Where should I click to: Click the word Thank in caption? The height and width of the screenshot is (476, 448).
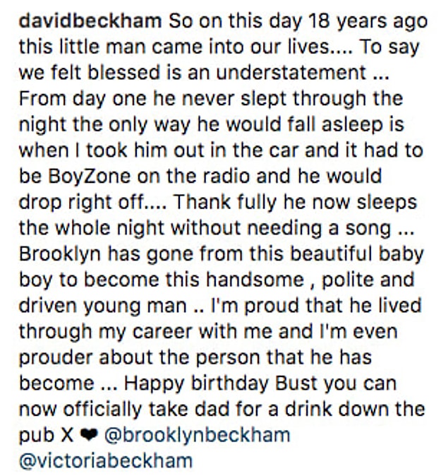coord(202,203)
